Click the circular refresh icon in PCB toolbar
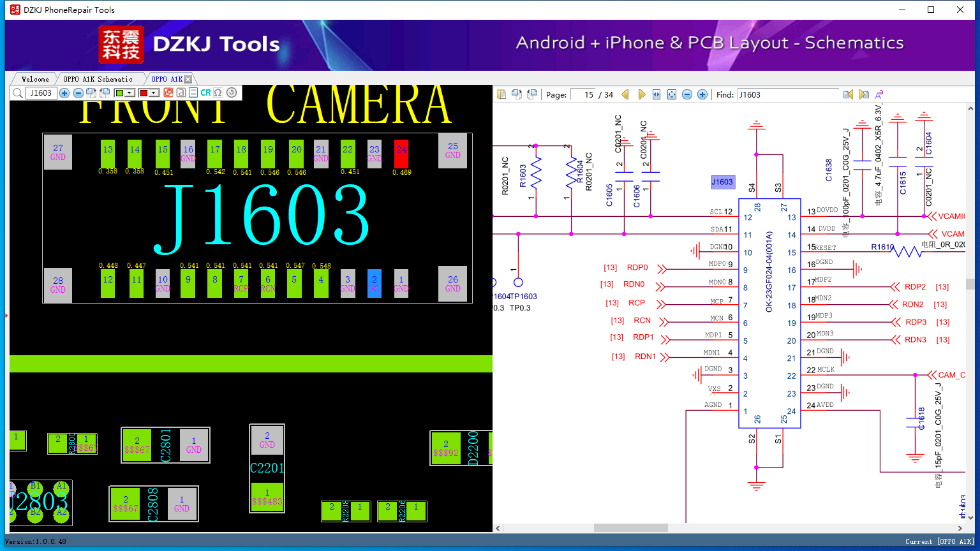This screenshot has height=551, width=980. click(x=232, y=92)
